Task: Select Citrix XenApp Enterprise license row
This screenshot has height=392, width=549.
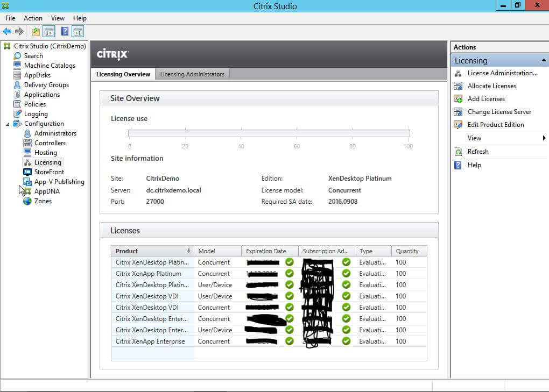Action: [269, 341]
